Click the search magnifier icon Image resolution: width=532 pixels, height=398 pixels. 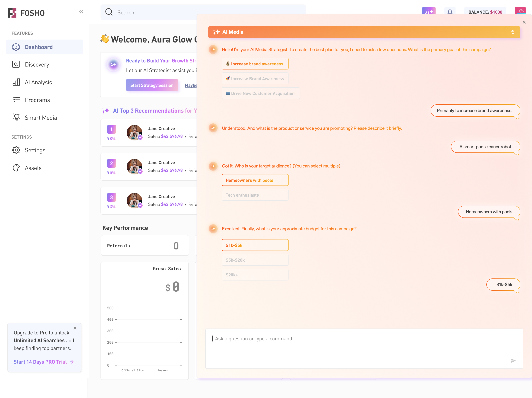point(109,12)
